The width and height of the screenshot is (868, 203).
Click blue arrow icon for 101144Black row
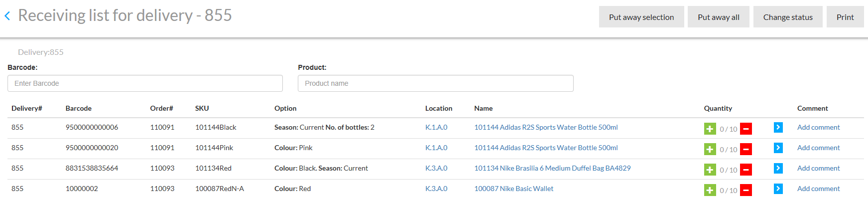click(778, 128)
